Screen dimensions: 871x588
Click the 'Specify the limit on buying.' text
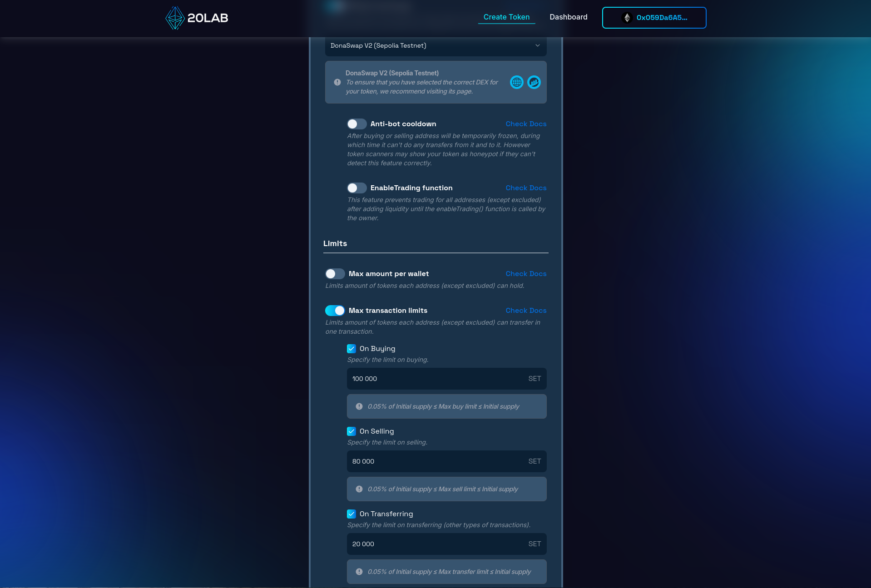[x=388, y=360]
